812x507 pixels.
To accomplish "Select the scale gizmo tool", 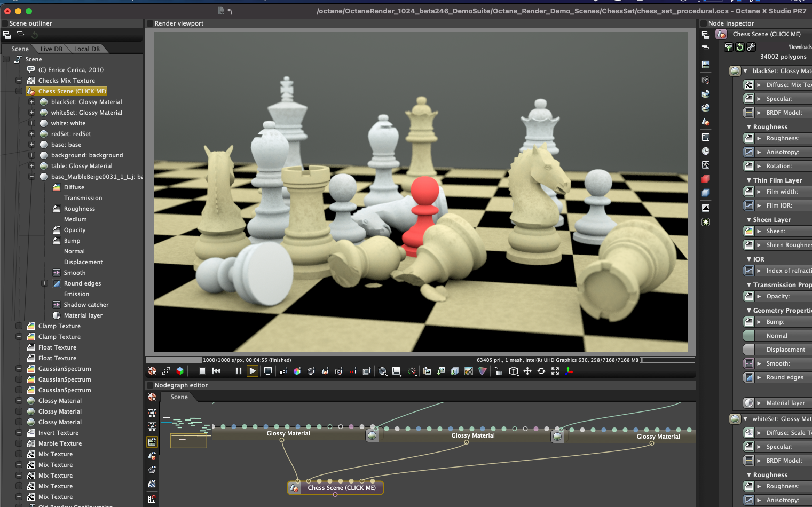I will click(555, 371).
